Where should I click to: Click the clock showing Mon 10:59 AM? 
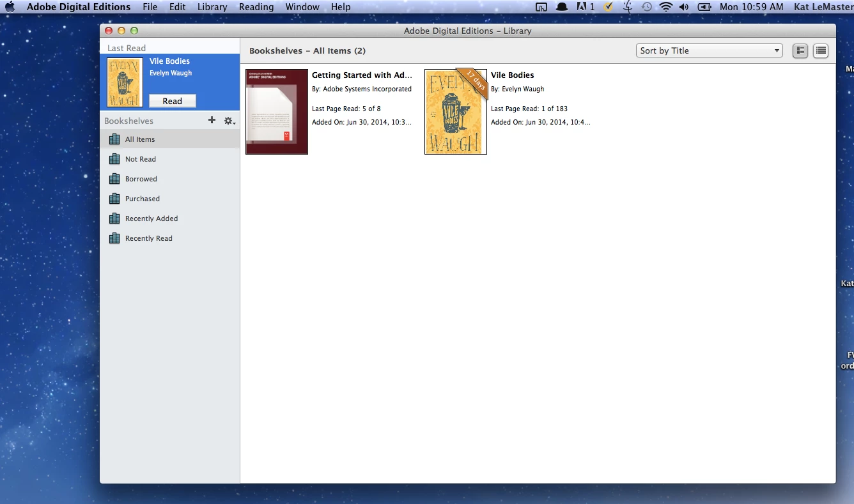pyautogui.click(x=751, y=7)
